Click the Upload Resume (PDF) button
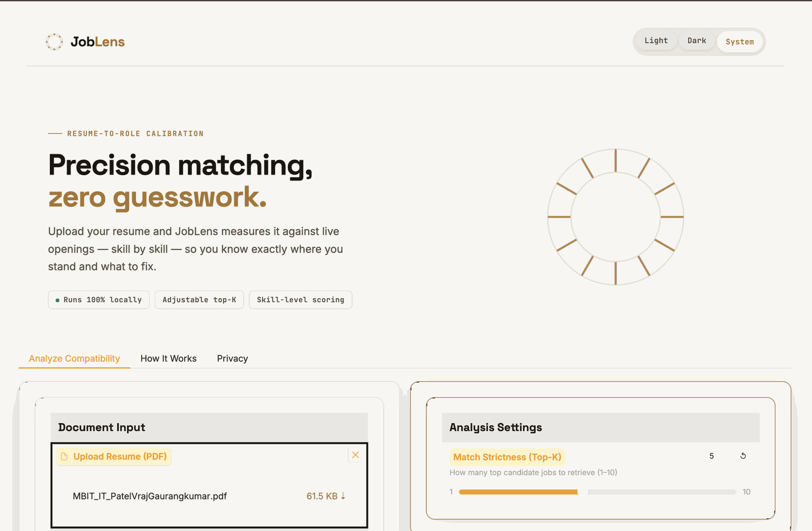812x531 pixels. click(114, 456)
